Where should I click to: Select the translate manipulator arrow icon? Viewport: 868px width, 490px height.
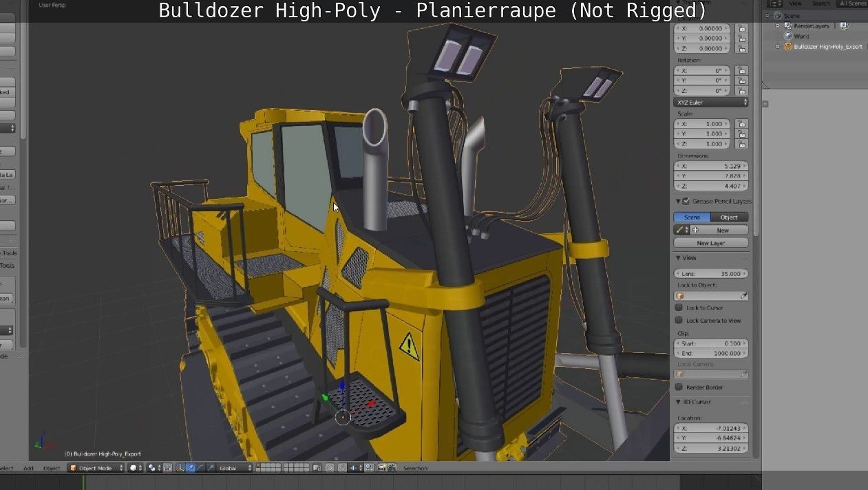pos(191,468)
